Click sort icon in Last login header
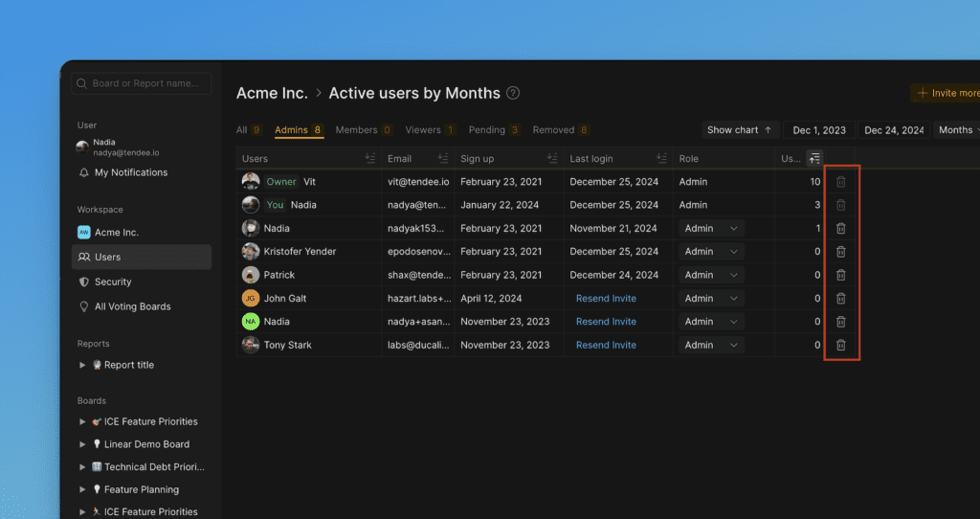Screen dimensions: 980x519 [x=660, y=159]
